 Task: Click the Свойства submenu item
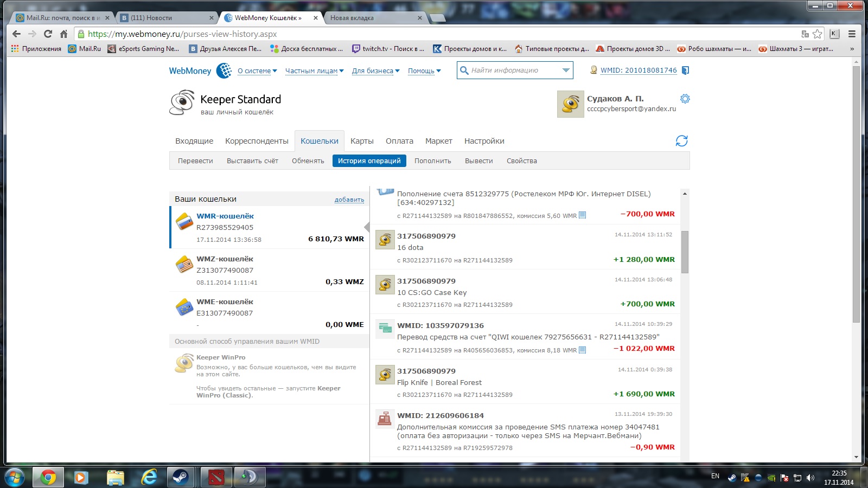(x=522, y=161)
